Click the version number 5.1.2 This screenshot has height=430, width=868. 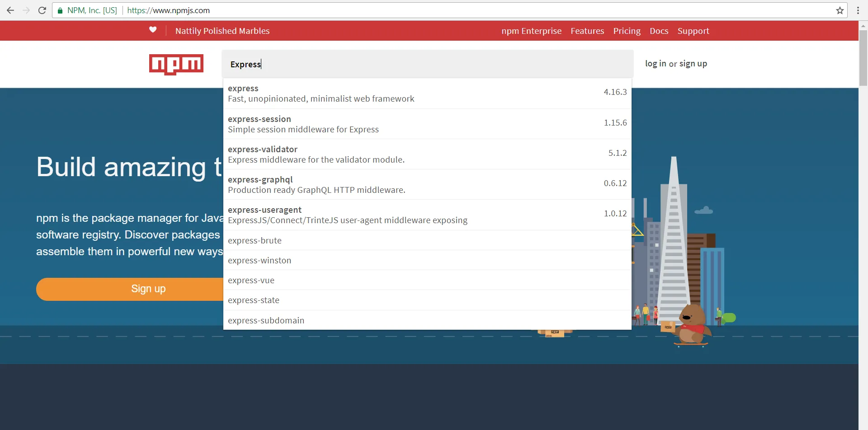coord(618,153)
